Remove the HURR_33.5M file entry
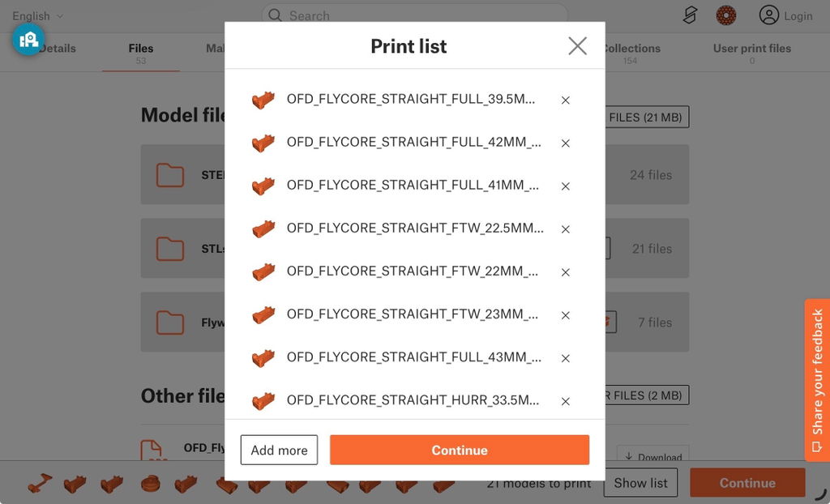 [565, 401]
